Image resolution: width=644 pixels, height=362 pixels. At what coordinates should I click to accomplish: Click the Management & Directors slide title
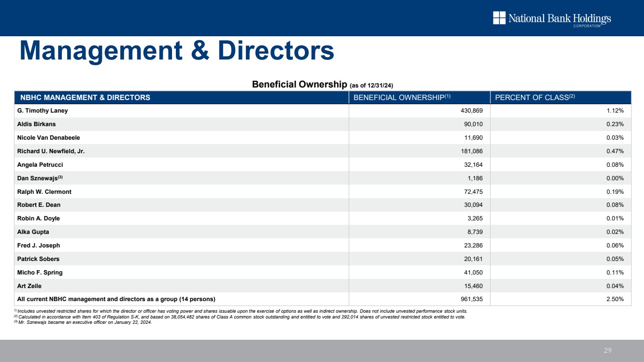(176, 51)
